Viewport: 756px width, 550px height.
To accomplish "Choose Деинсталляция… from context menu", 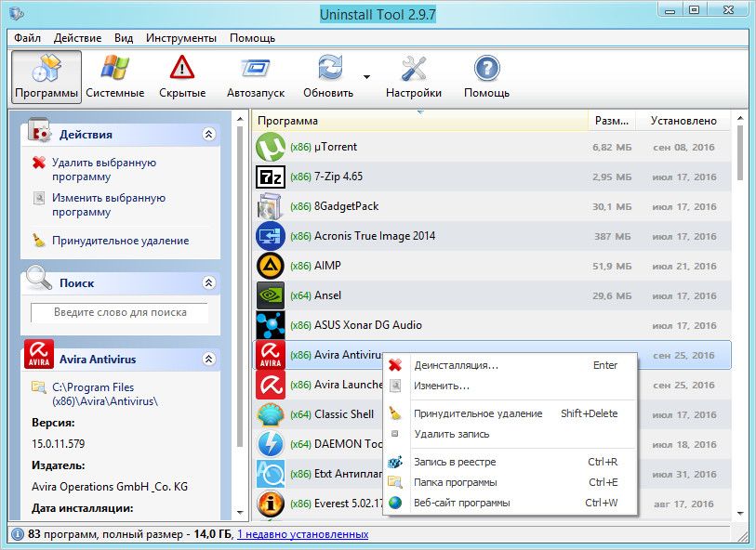I will coord(511,365).
